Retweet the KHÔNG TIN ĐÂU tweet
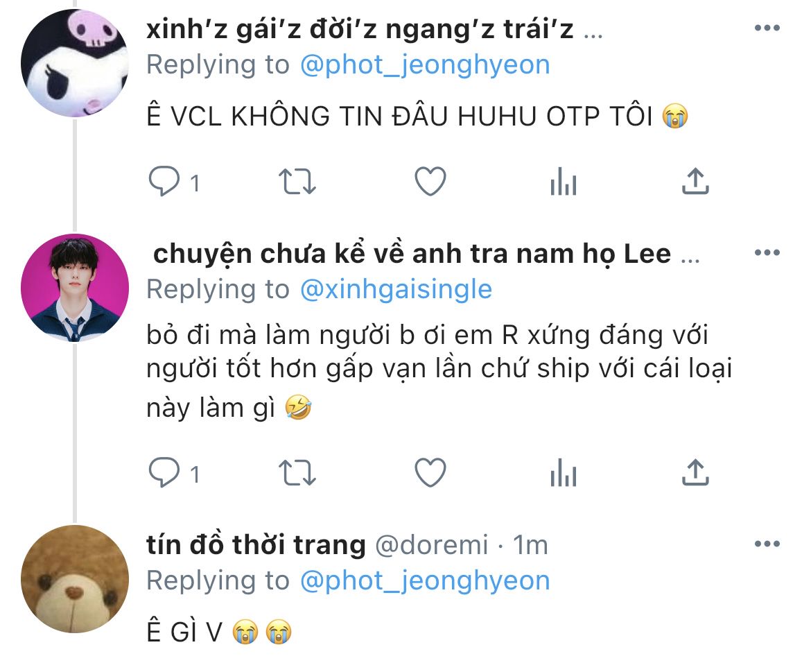Screen dimensions: 811x672 [297, 182]
